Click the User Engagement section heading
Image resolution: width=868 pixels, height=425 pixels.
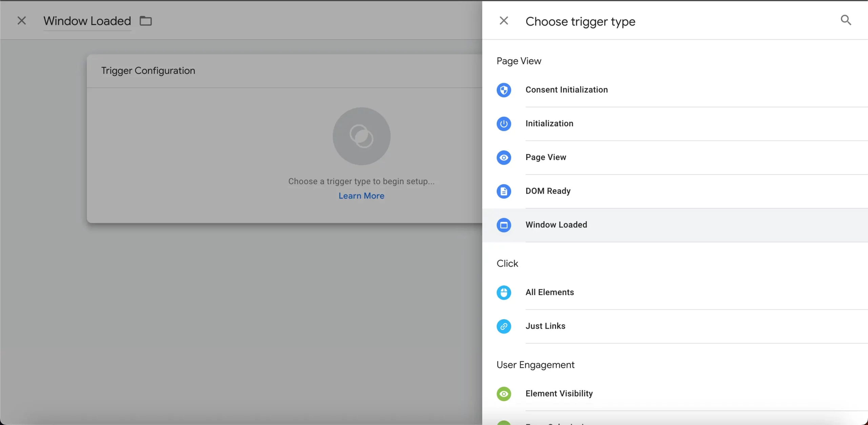tap(535, 365)
